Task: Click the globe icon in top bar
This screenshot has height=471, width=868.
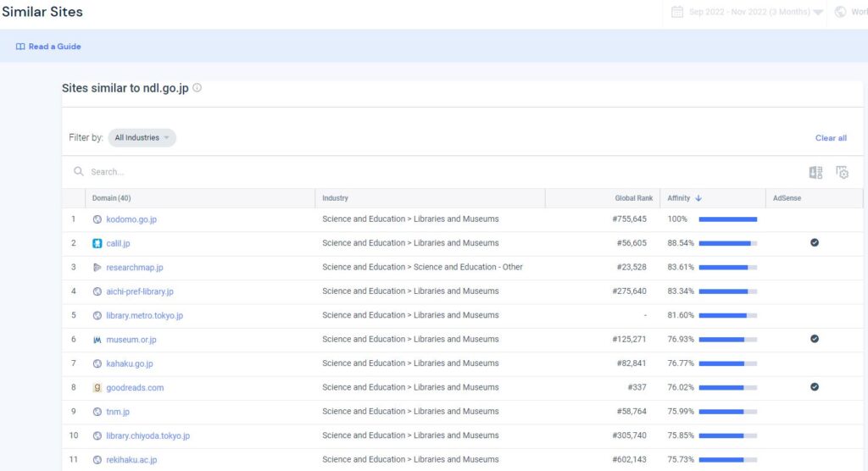Action: 840,12
